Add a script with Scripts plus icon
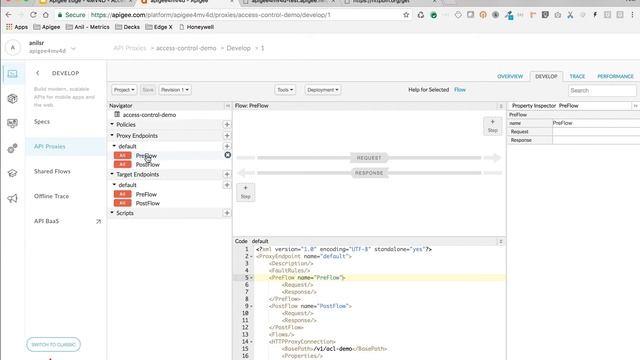Screen dimensions: 640x360 tap(227, 213)
